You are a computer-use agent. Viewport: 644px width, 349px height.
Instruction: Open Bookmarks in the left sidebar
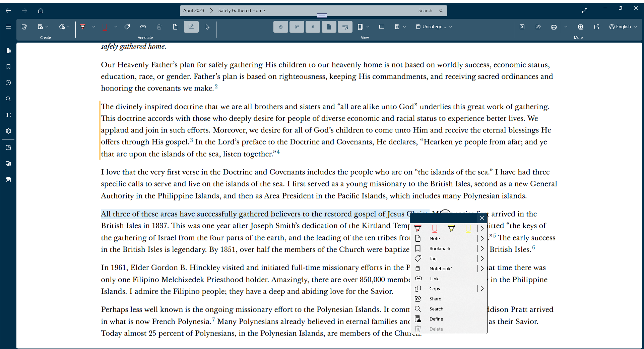(8, 67)
